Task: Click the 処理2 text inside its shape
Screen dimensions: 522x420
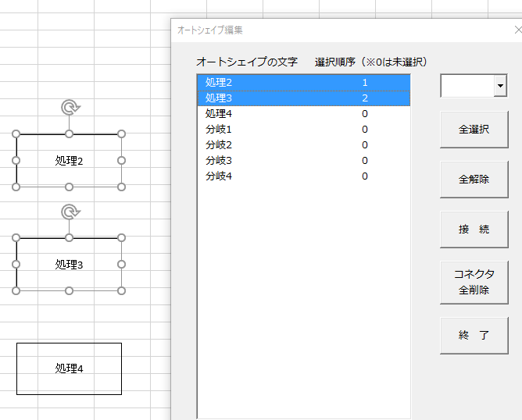Action: pyautogui.click(x=69, y=161)
